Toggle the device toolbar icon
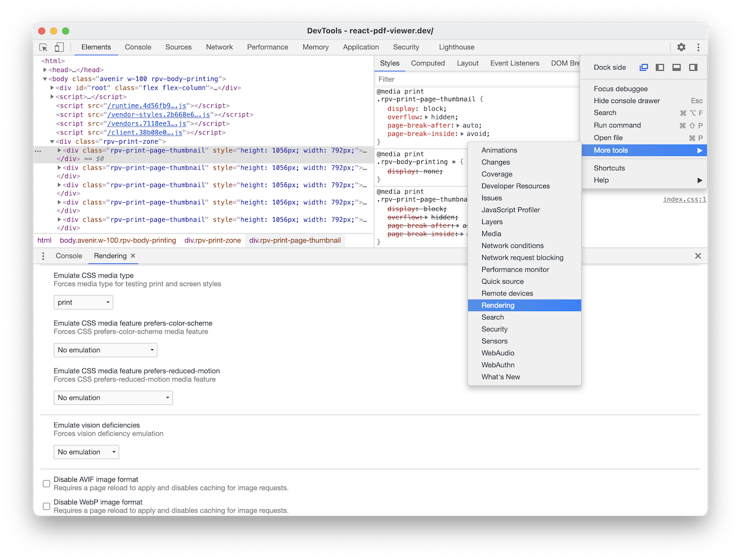The width and height of the screenshot is (741, 560). (59, 47)
